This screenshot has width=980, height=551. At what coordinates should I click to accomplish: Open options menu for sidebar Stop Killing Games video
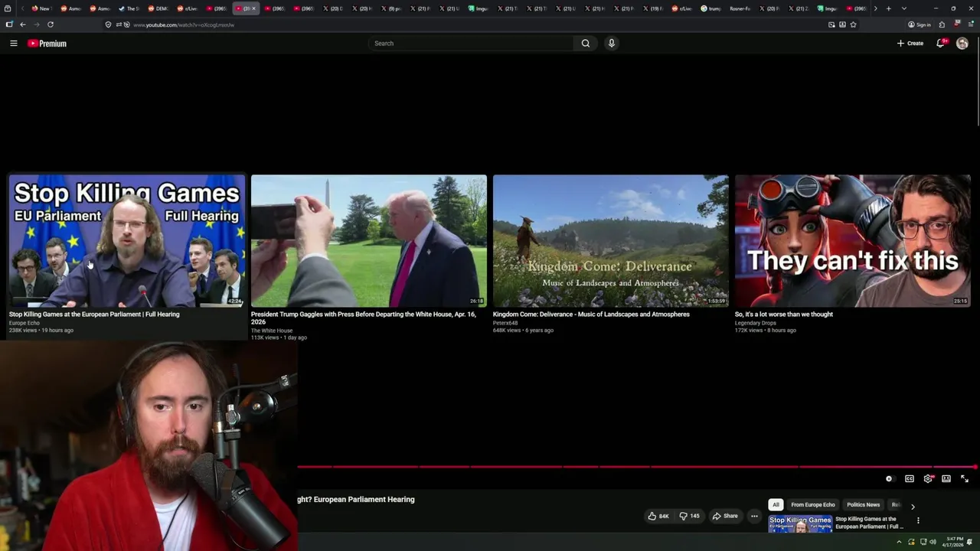(x=918, y=520)
